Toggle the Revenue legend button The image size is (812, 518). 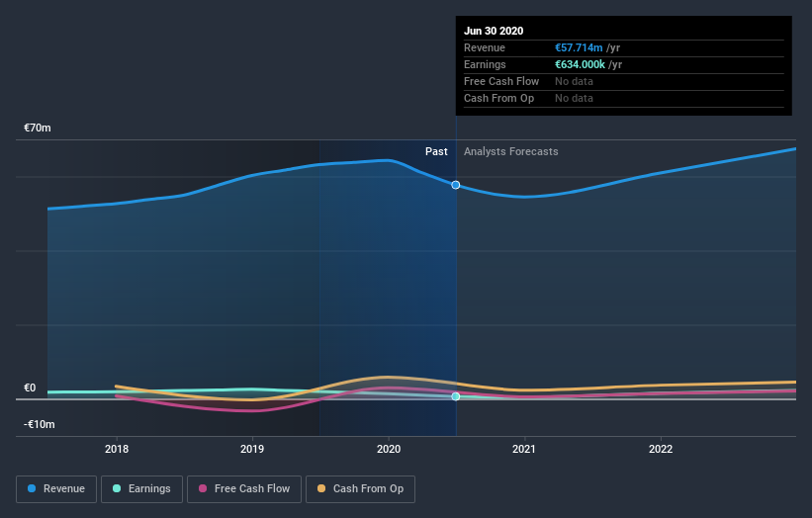tap(56, 489)
